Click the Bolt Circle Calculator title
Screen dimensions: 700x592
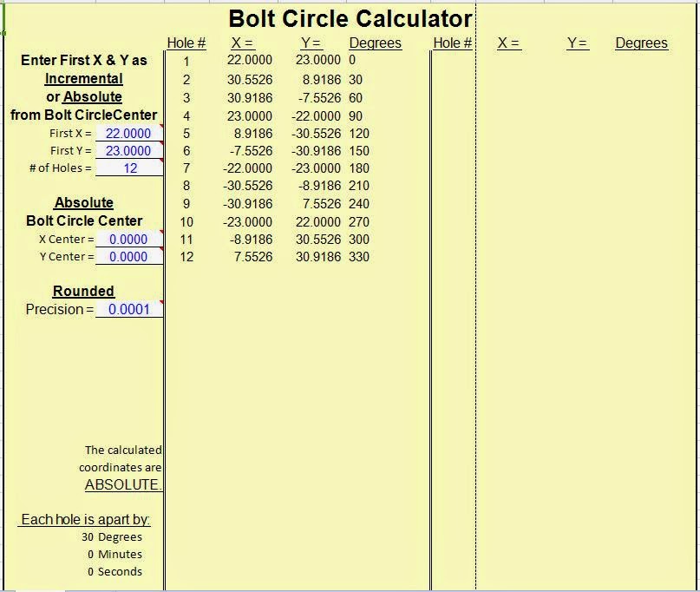tap(349, 18)
